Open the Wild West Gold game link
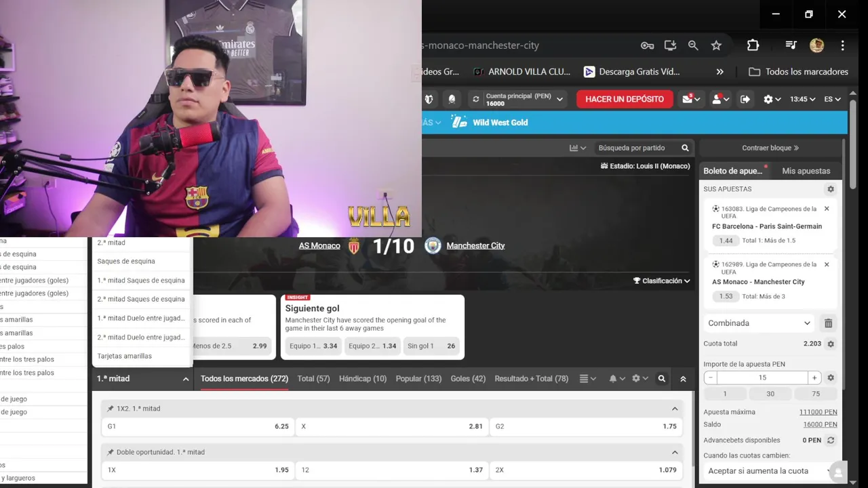This screenshot has height=488, width=868. click(500, 123)
